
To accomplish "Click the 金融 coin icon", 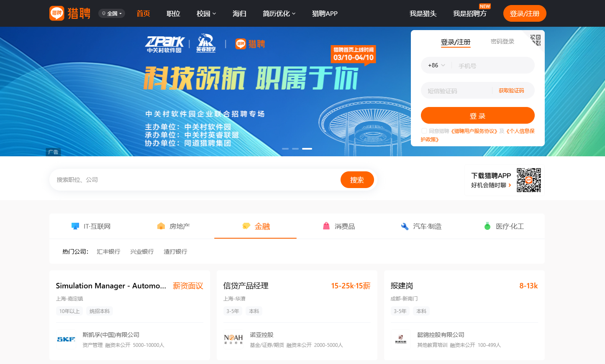I will (x=246, y=226).
